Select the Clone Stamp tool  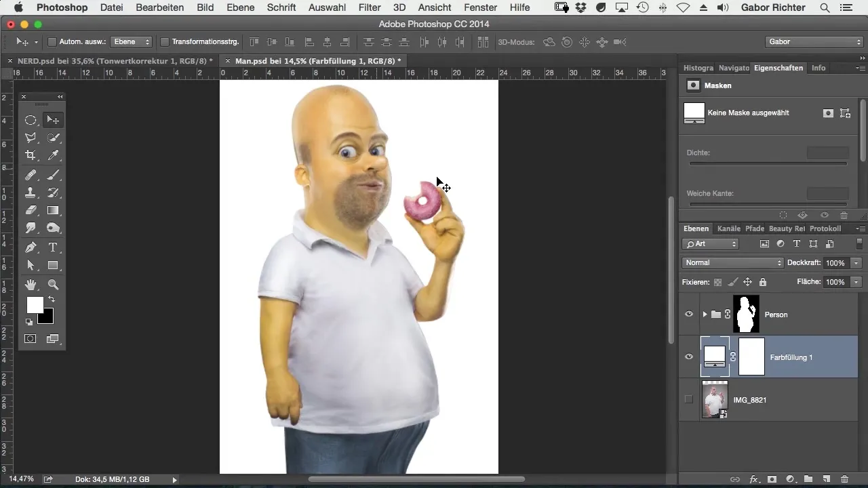[31, 192]
